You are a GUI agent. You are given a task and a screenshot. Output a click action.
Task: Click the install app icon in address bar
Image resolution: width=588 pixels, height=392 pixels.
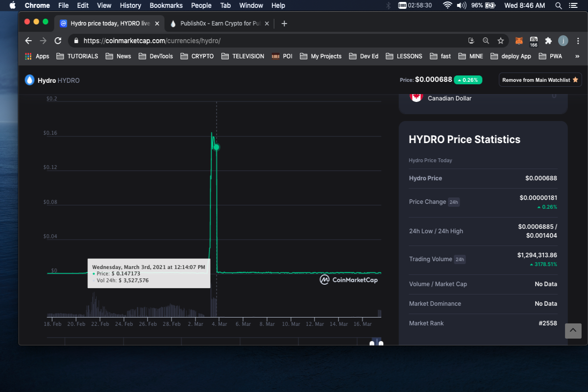tap(471, 41)
